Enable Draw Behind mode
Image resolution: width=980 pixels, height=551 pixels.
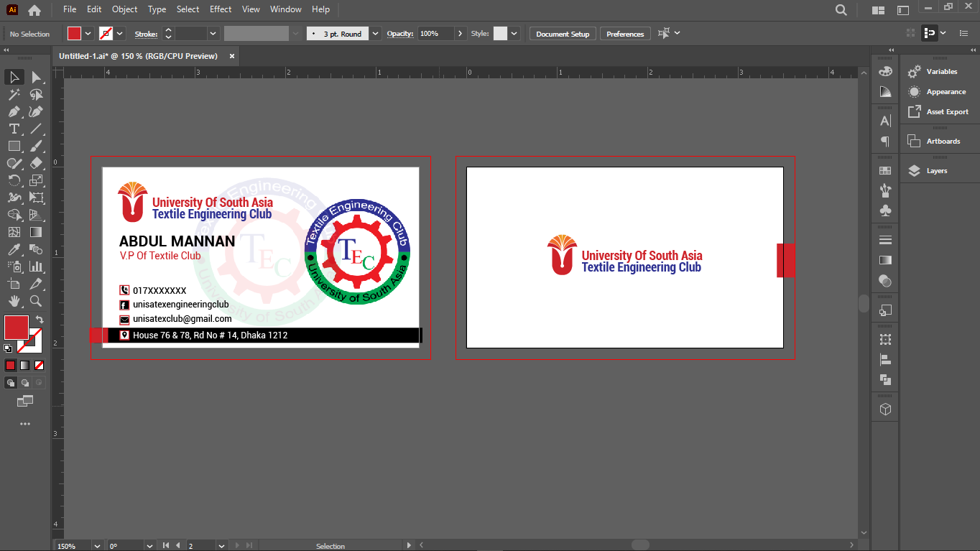pyautogui.click(x=25, y=383)
